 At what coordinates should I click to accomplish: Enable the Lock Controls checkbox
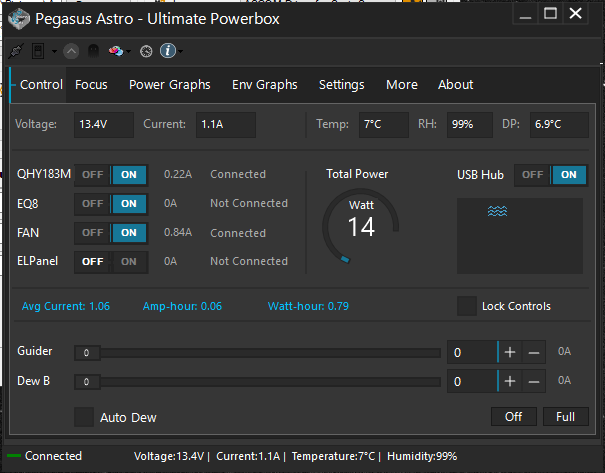pos(467,306)
